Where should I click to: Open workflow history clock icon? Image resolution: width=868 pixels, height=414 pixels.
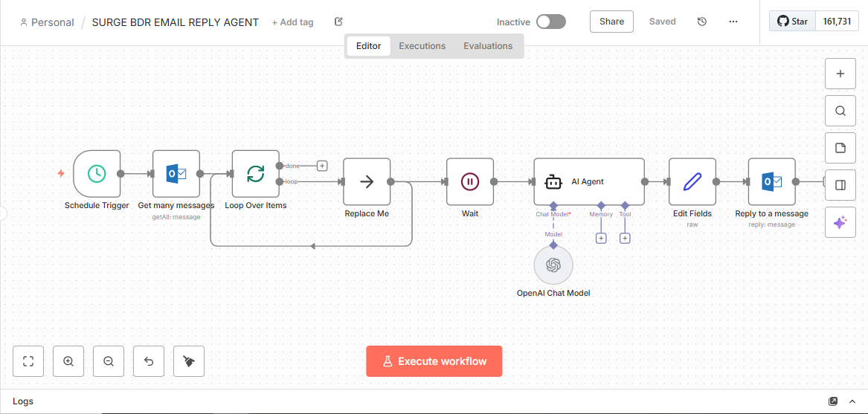(x=701, y=22)
